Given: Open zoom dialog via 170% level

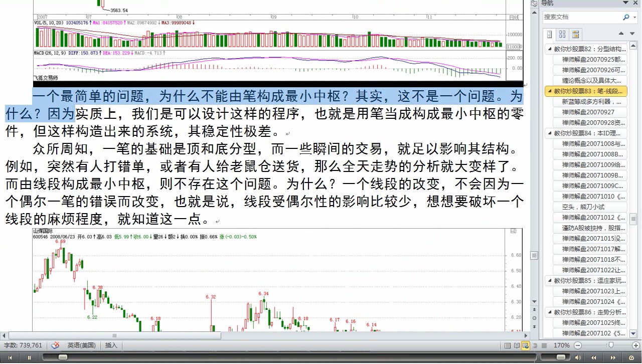Looking at the screenshot, I should pyautogui.click(x=561, y=345).
